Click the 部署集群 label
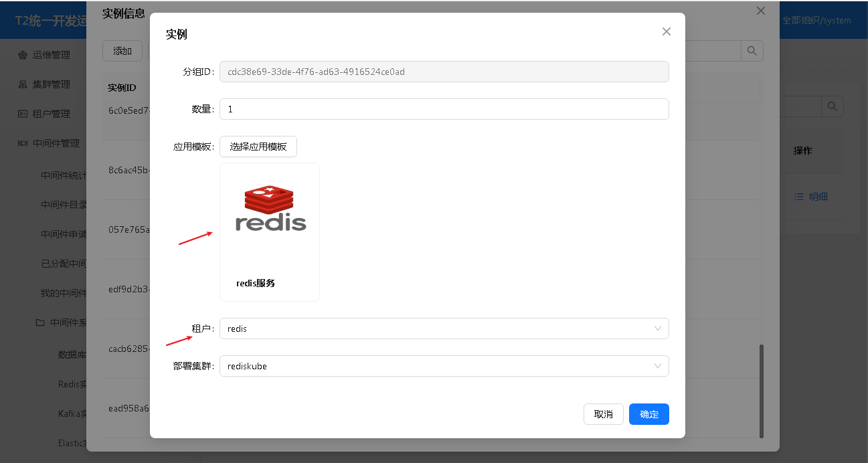 click(x=193, y=366)
